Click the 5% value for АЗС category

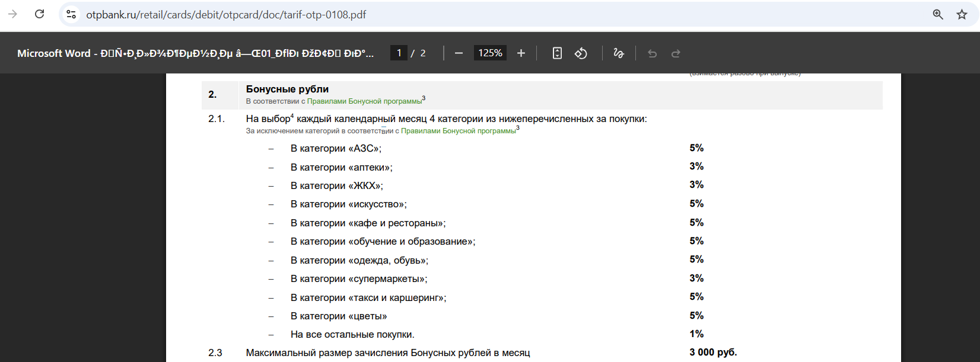[696, 148]
